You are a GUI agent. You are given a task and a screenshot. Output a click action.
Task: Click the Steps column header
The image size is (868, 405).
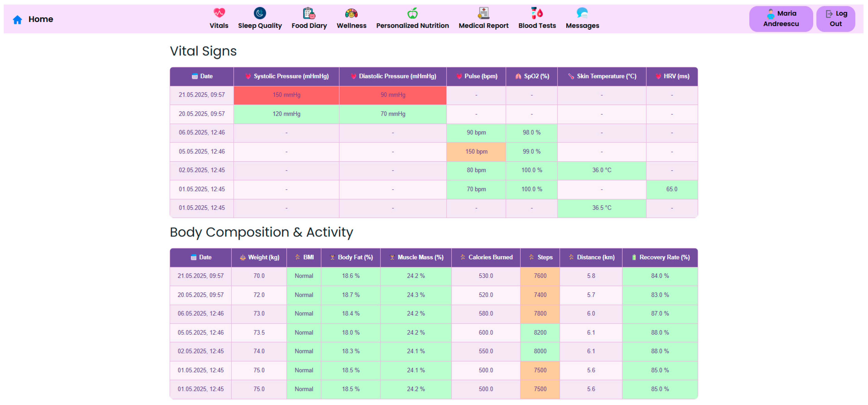(540, 257)
